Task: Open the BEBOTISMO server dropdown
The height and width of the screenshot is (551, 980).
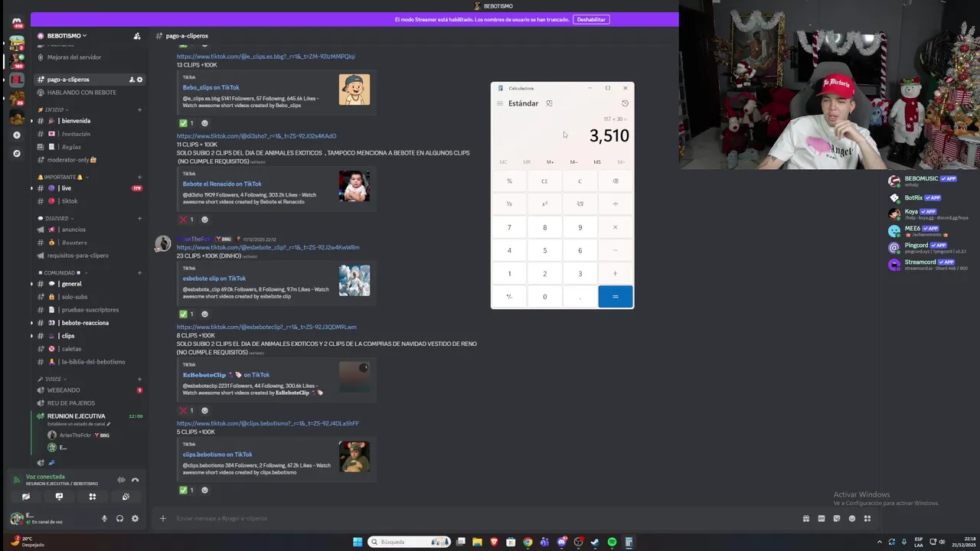Action: coord(67,36)
